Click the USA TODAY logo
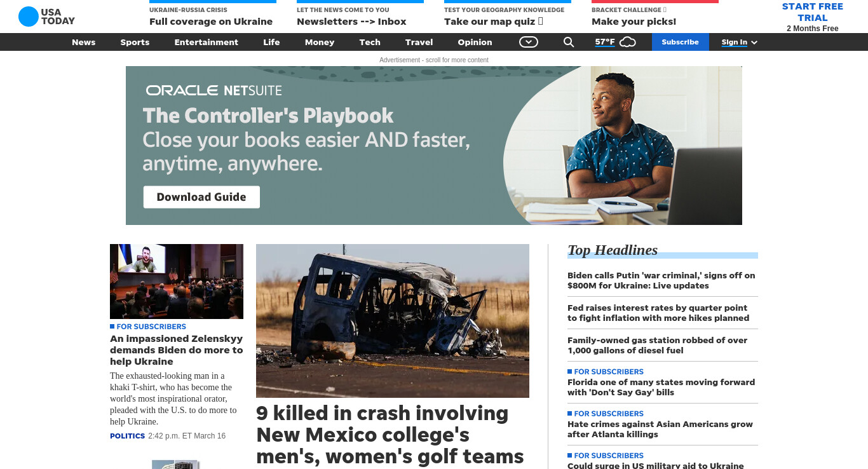 coord(46,17)
